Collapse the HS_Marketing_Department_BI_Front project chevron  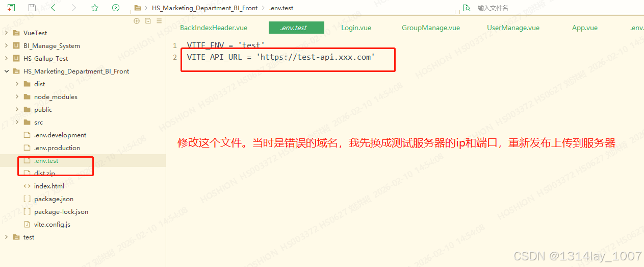tap(6, 71)
